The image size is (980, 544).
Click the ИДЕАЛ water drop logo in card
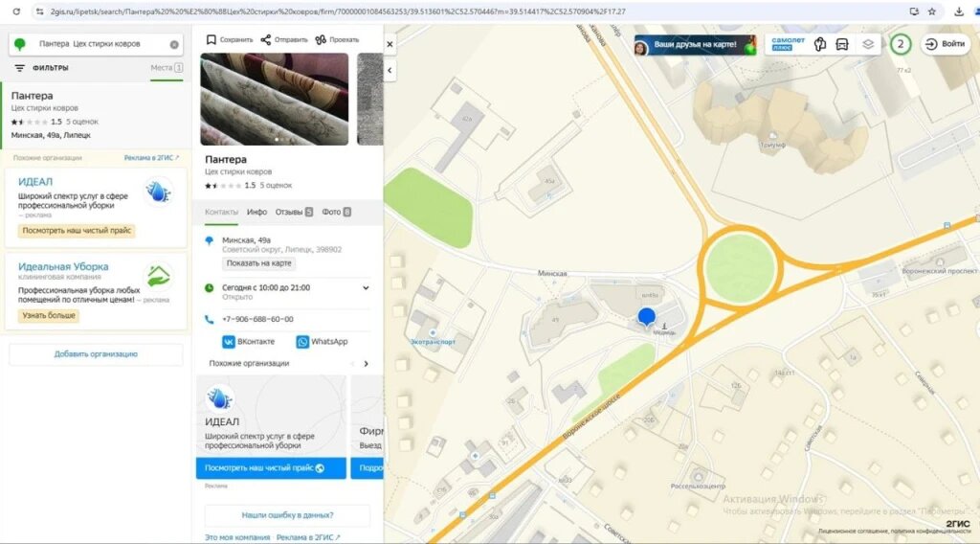point(219,398)
